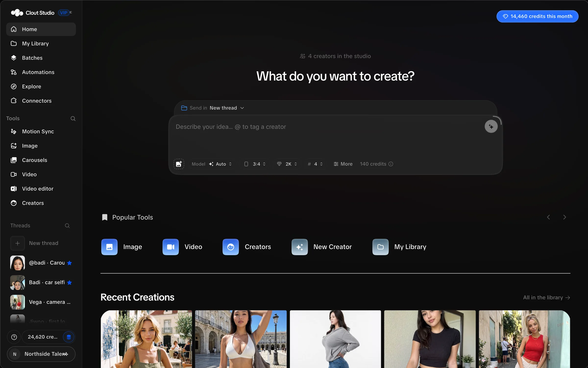
Task: Open the gray hoodie recent creation thumbnail
Action: (335, 339)
